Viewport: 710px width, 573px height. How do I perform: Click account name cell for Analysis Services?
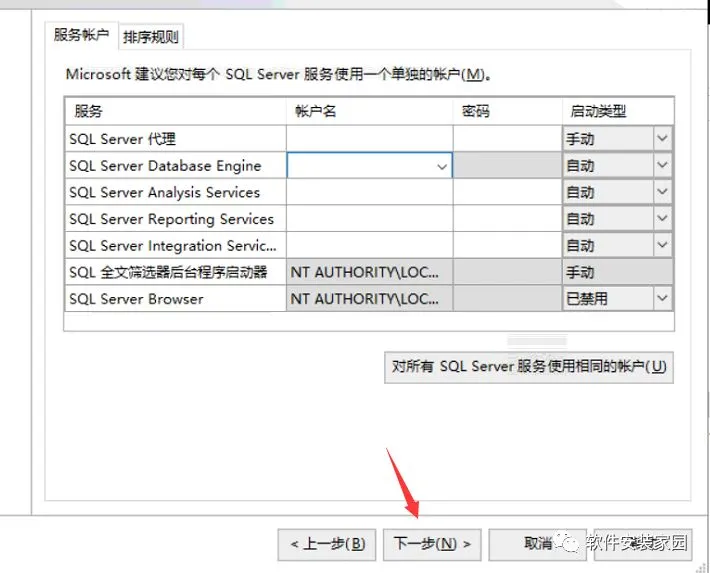[x=369, y=192]
